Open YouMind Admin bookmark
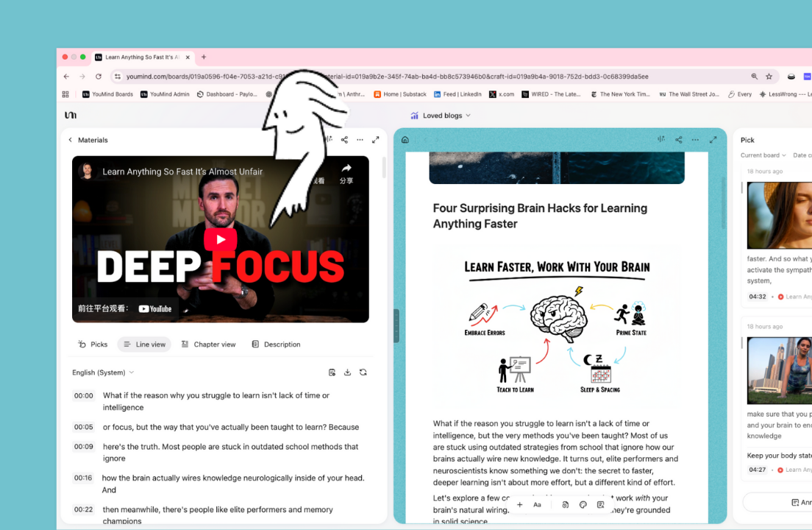Image resolution: width=812 pixels, height=530 pixels. click(165, 94)
